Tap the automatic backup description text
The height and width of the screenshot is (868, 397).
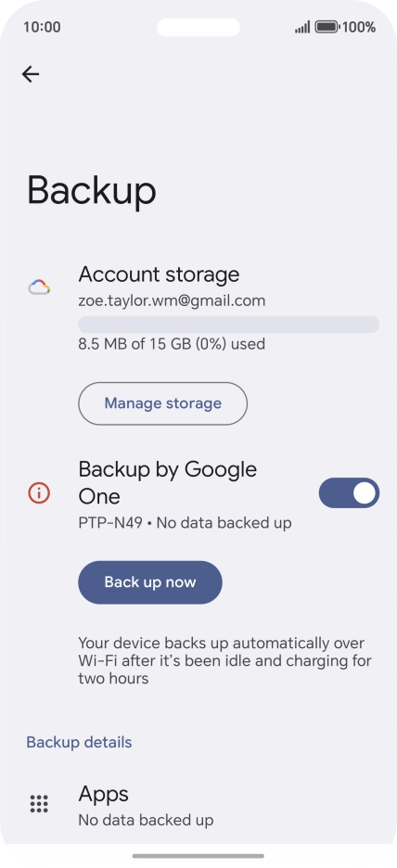click(224, 661)
